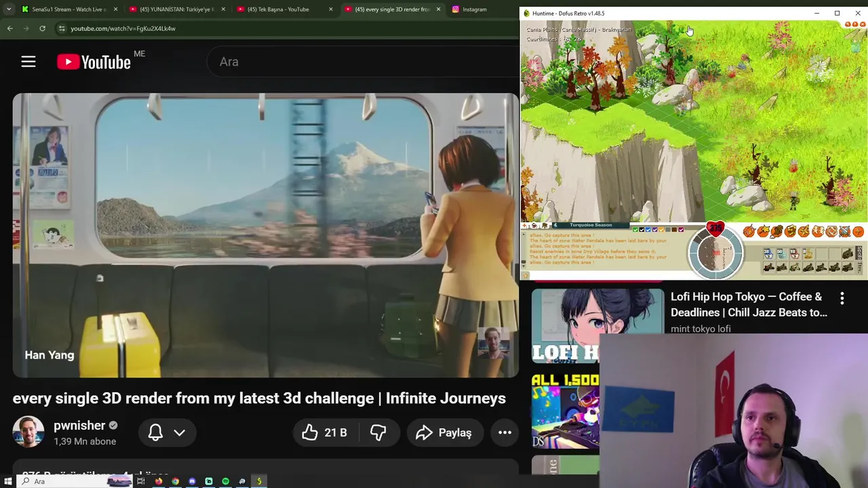Open the first orange Dofus menu icon with the flame

tap(749, 231)
